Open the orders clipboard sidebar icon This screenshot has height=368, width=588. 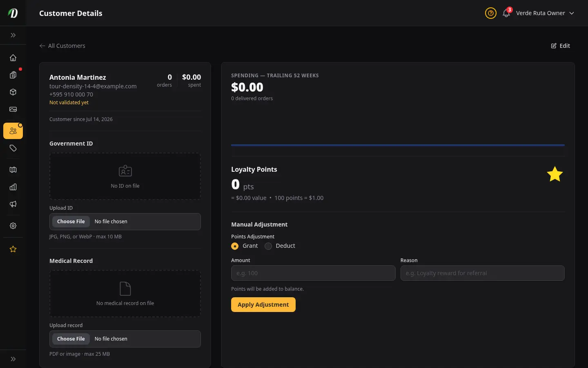point(13,75)
